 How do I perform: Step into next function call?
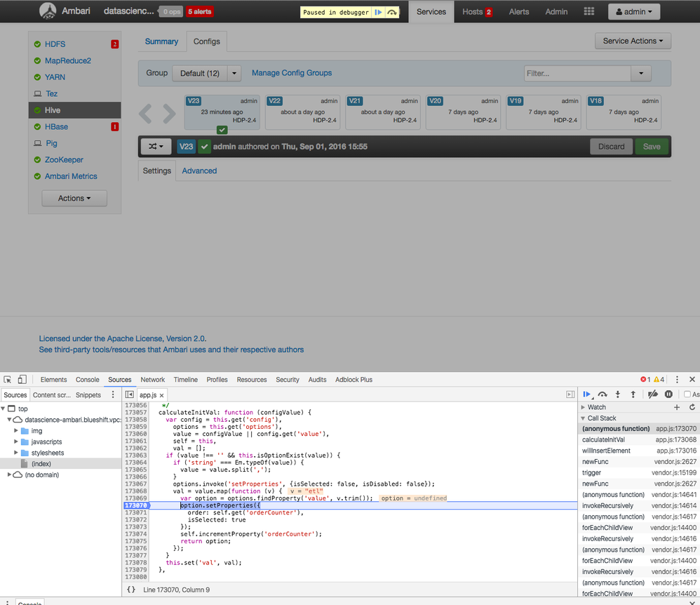(618, 394)
